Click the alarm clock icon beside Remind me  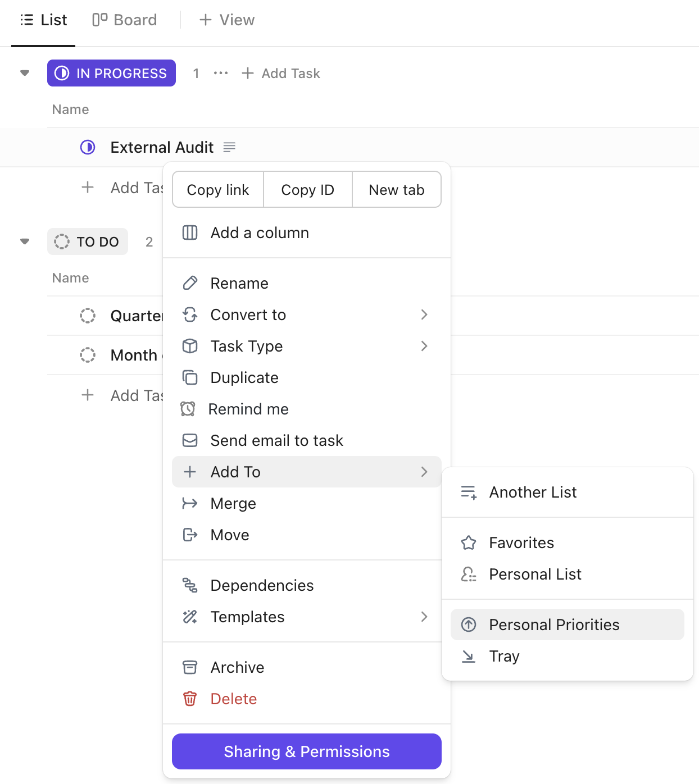coord(190,409)
